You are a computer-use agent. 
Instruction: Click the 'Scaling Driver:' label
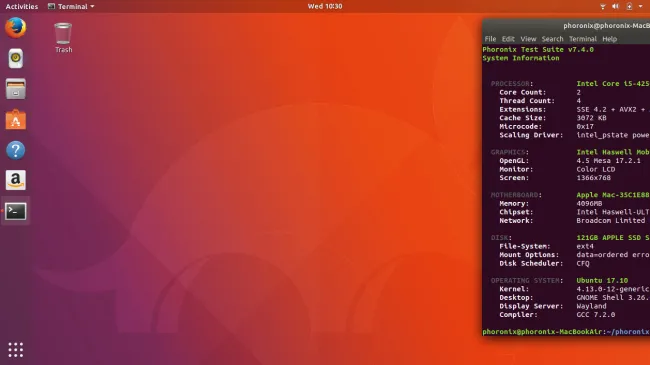click(531, 135)
